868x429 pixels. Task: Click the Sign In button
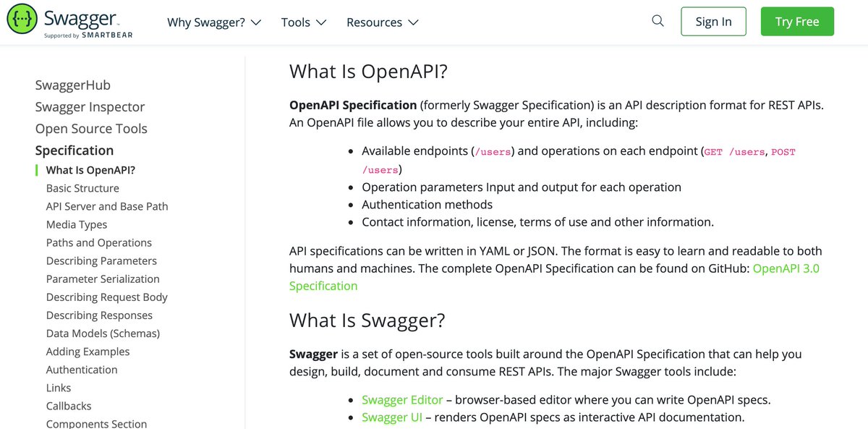tap(713, 22)
